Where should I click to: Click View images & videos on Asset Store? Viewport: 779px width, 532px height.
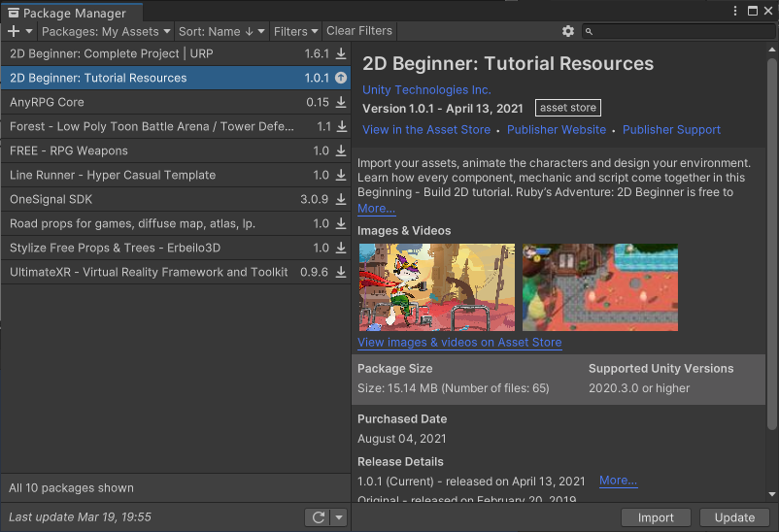pos(459,343)
